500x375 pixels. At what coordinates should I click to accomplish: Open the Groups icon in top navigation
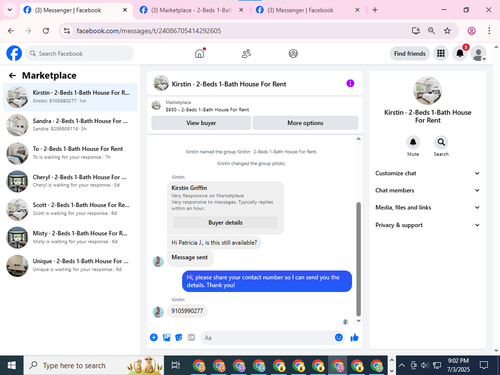click(293, 53)
